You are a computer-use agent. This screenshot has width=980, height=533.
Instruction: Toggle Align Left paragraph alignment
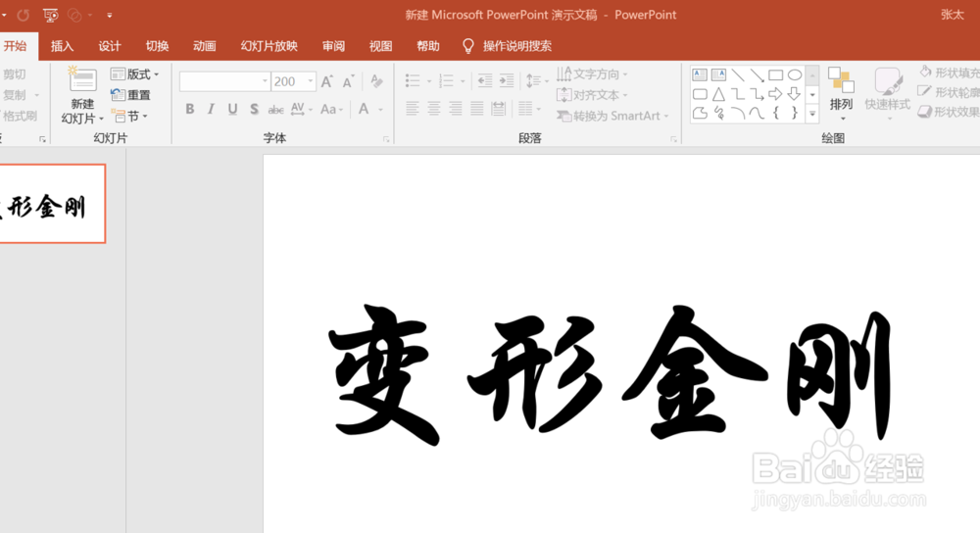[x=412, y=109]
